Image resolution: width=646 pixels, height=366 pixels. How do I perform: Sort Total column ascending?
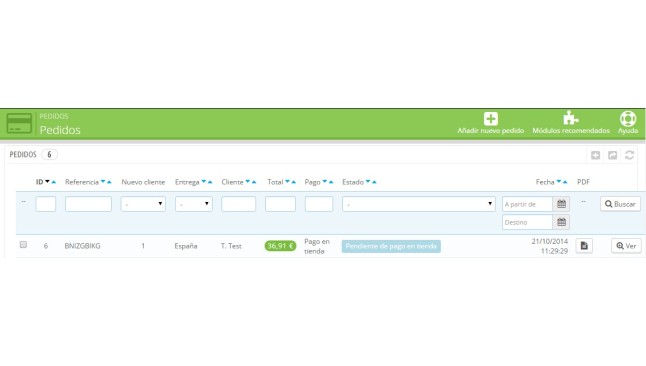(294, 182)
